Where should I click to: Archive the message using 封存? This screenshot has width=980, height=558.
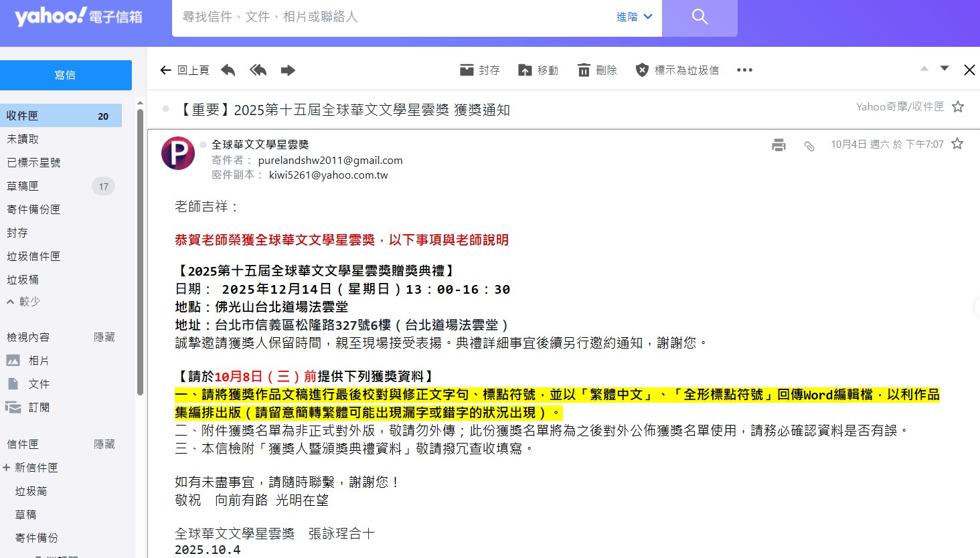479,70
